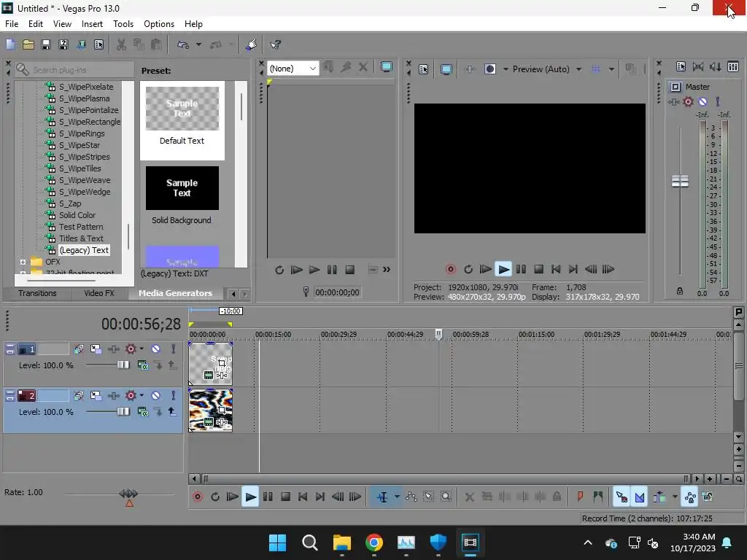Click the Cut scissors icon in toolbar
This screenshot has width=747, height=560.
point(122,44)
